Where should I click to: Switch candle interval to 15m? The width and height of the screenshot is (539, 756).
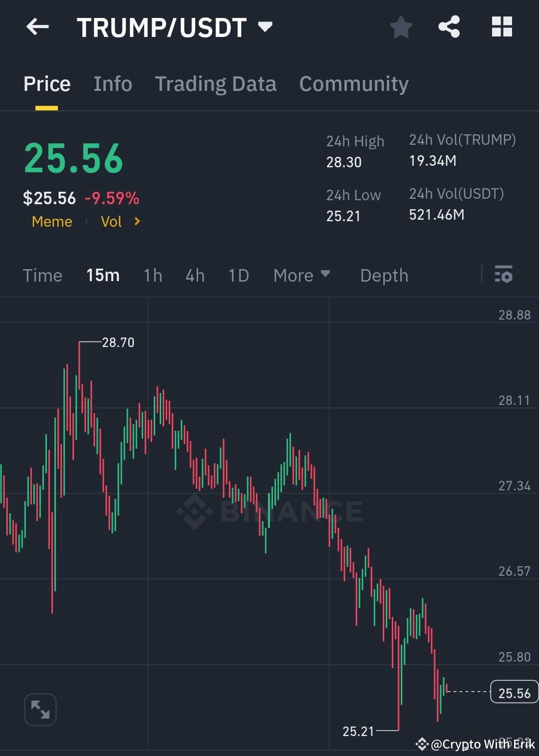coord(102,275)
